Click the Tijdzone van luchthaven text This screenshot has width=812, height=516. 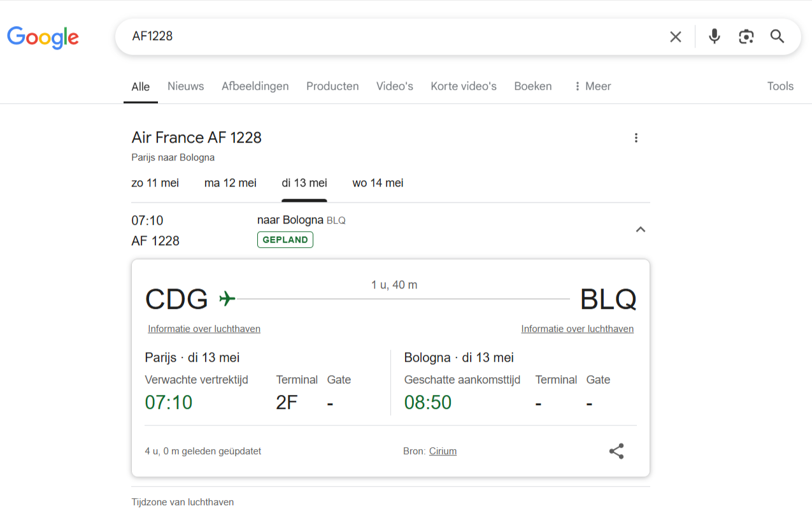click(183, 502)
